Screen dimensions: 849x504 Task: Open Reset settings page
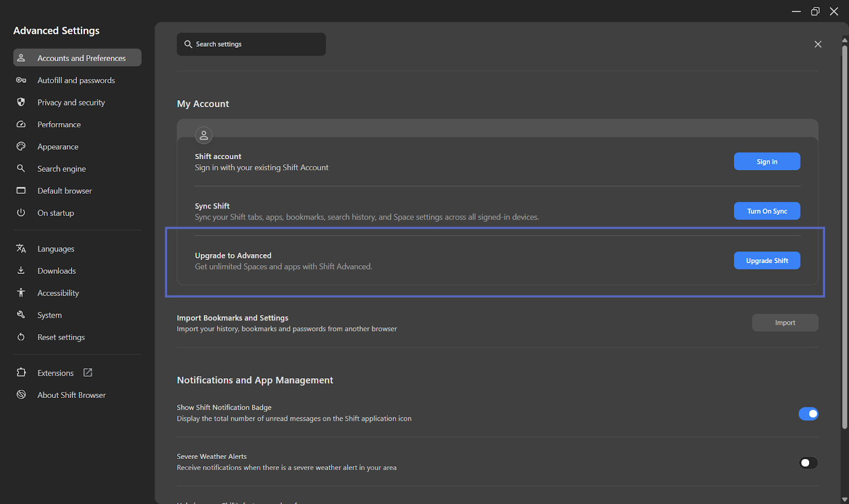[x=77, y=337]
